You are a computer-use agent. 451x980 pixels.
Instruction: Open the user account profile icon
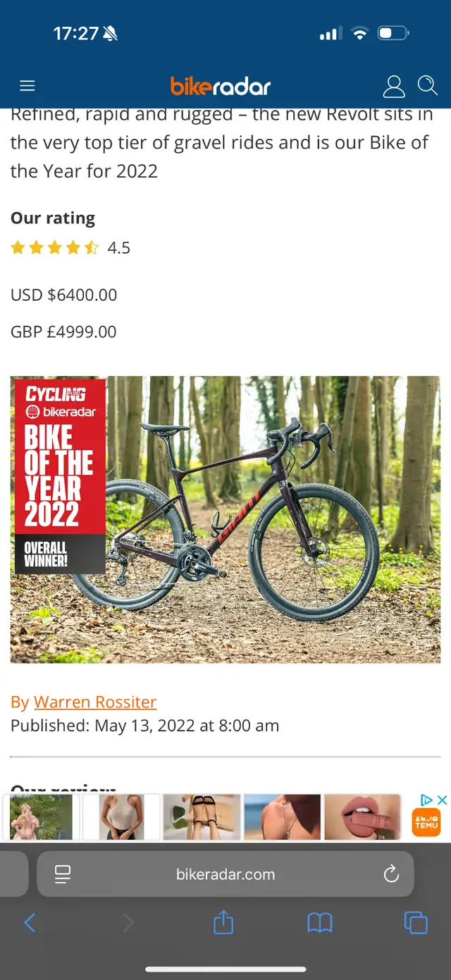point(394,87)
